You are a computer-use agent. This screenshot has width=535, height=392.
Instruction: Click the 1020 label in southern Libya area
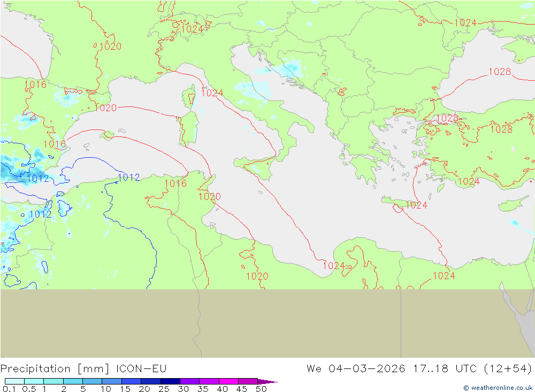pos(257,276)
